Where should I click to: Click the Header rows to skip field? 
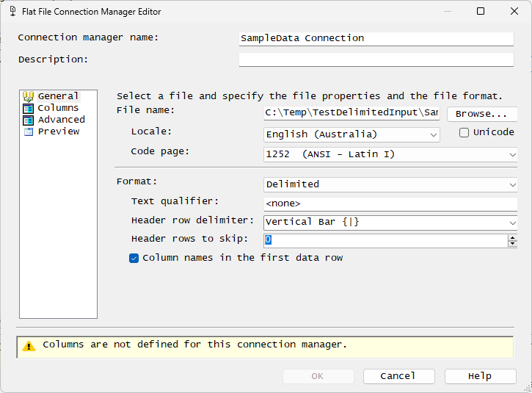click(x=386, y=240)
